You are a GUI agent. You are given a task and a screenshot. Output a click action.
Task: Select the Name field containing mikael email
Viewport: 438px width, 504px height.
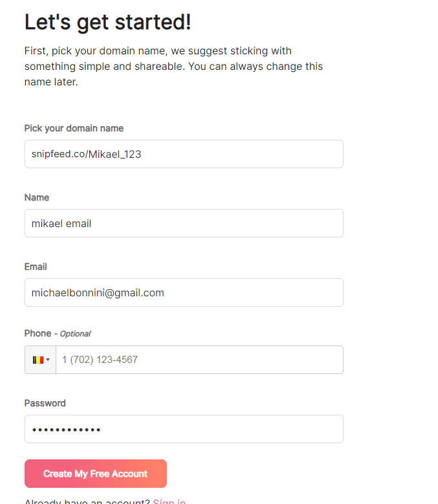184,223
